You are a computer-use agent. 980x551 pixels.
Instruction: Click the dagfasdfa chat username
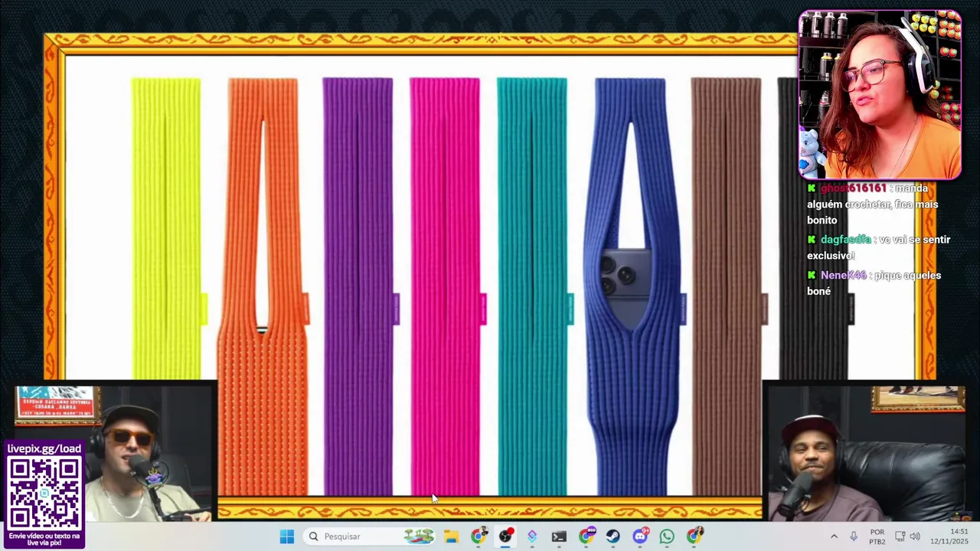pos(846,240)
